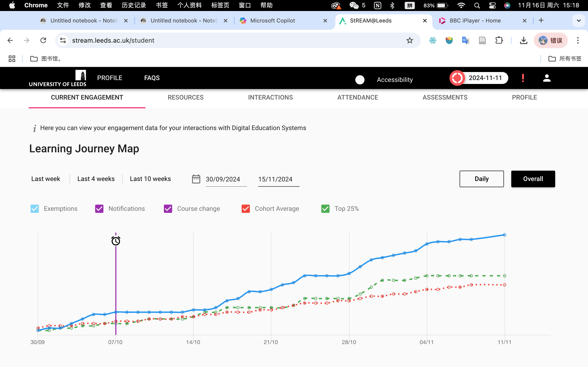
Task: Disable the Notifications checkbox
Action: pyautogui.click(x=99, y=209)
